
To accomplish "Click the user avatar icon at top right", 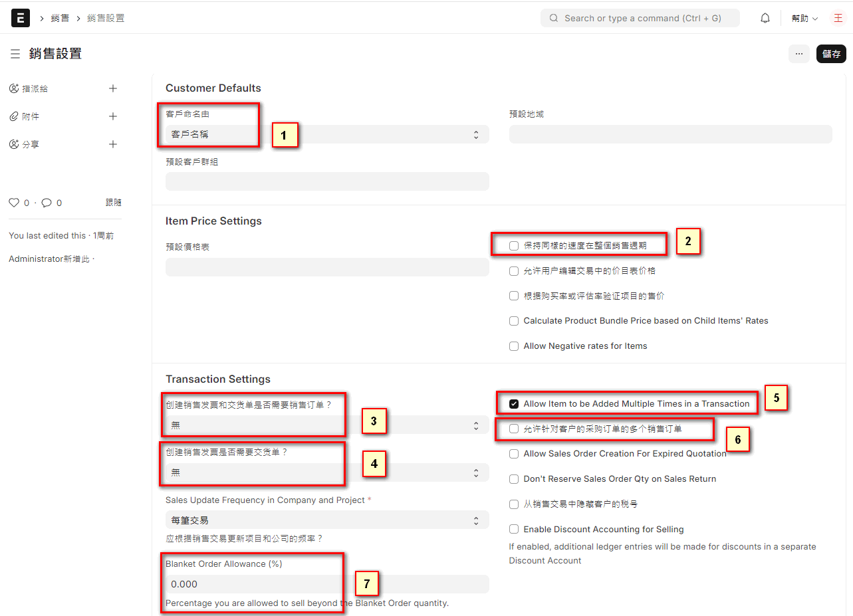I will coord(838,18).
